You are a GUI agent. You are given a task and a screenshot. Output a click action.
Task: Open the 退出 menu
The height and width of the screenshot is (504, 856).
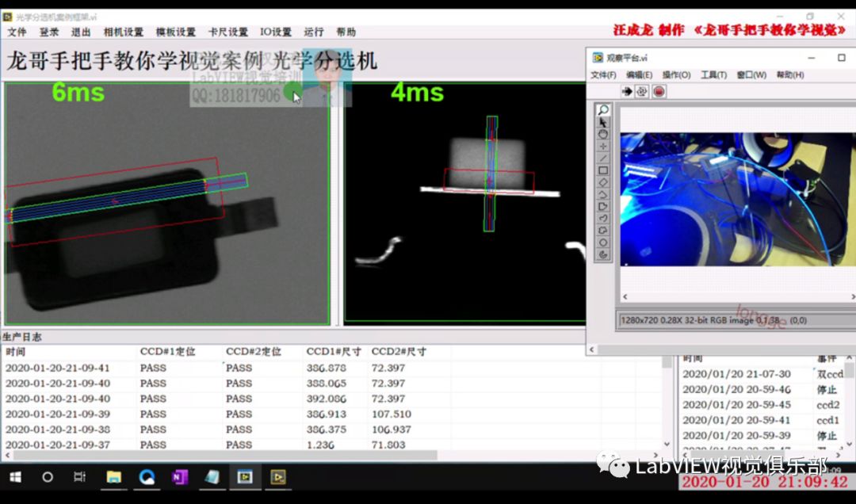81,32
